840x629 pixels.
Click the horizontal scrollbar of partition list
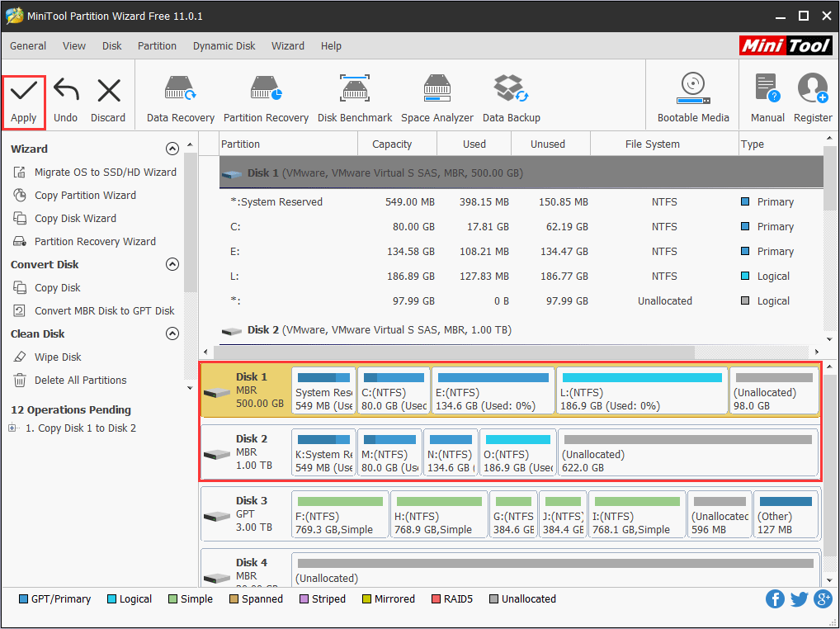click(454, 352)
